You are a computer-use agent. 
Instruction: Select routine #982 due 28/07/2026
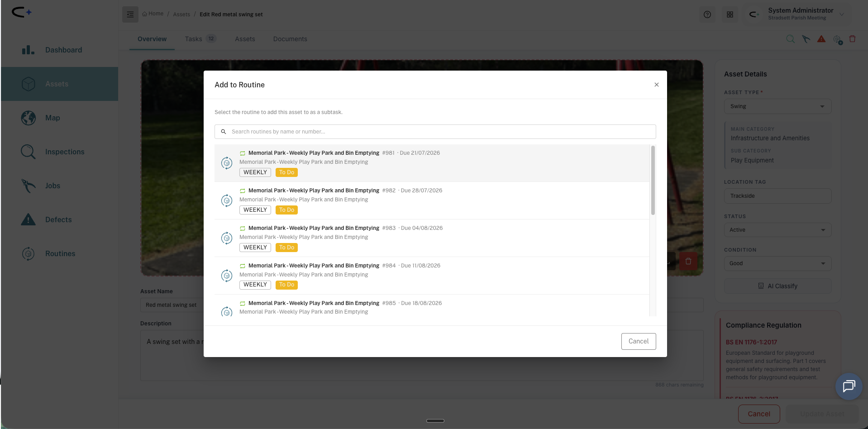tap(432, 200)
